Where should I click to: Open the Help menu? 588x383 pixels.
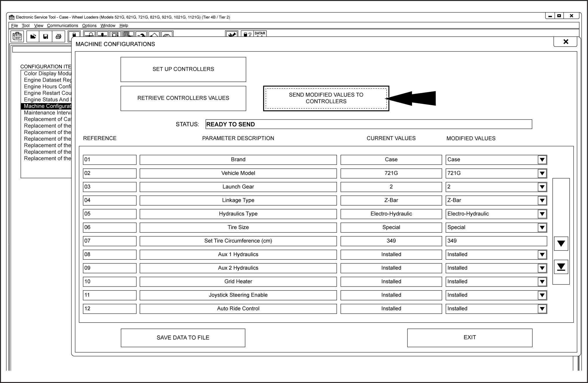(x=124, y=25)
